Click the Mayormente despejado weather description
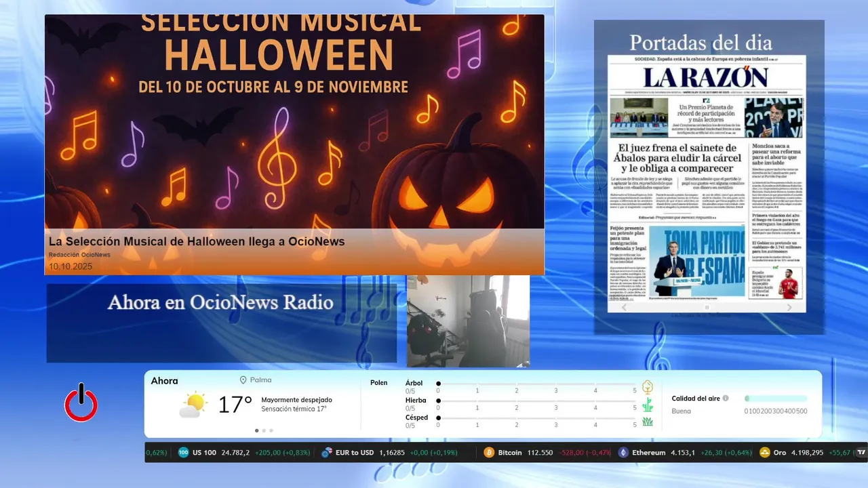 click(296, 400)
